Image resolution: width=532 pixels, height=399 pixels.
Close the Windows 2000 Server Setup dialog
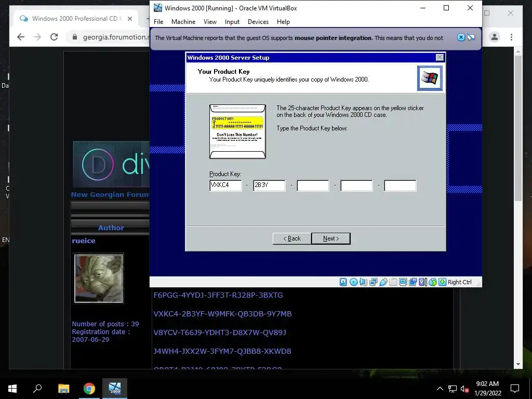pos(440,57)
